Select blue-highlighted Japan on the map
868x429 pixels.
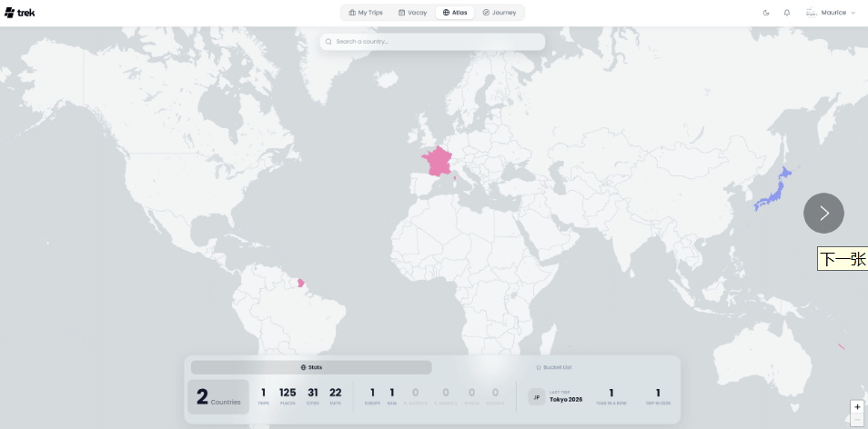point(773,191)
